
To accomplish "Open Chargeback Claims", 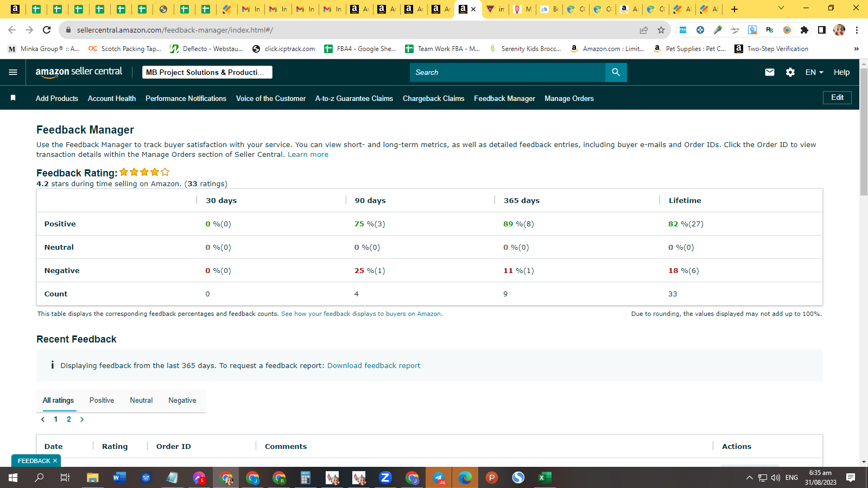I will 433,98.
